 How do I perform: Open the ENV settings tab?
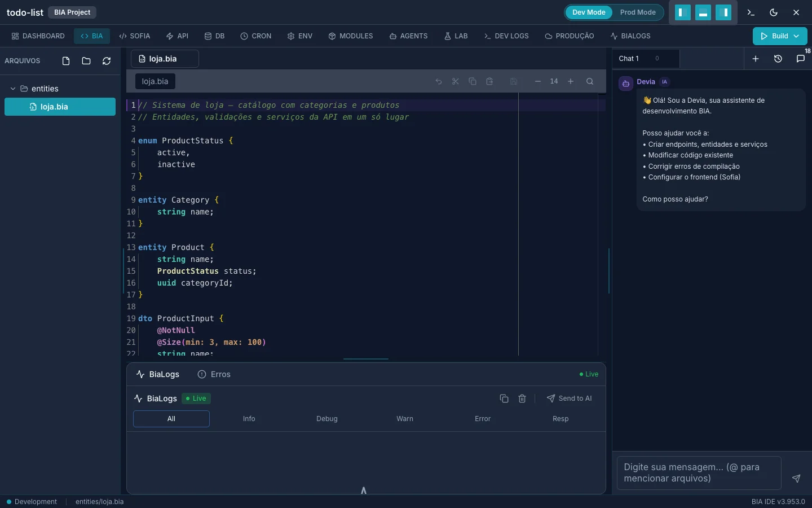coord(300,36)
